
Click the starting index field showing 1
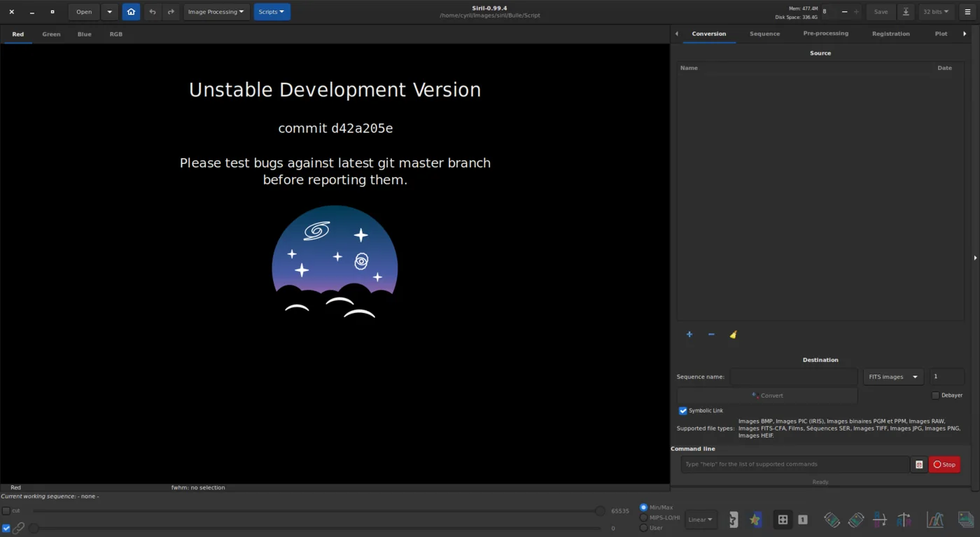(x=947, y=377)
